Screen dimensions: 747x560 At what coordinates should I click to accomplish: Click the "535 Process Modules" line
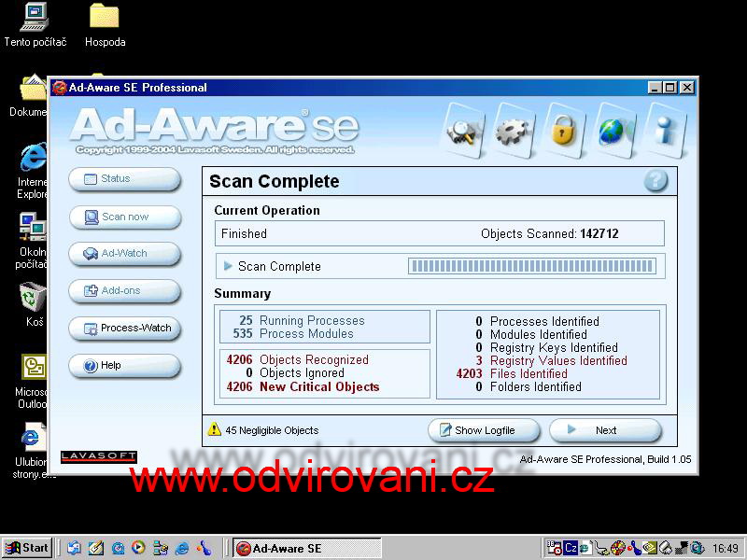pyautogui.click(x=293, y=334)
